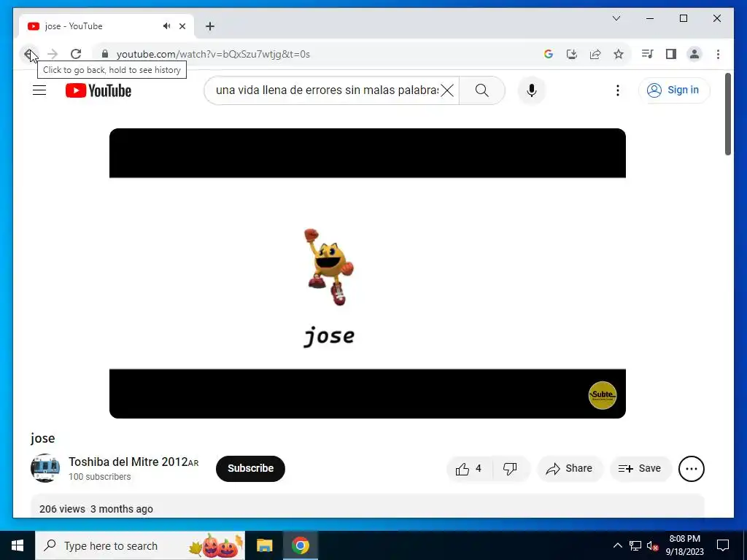Share this page via the address bar share icon
The height and width of the screenshot is (560, 747).
pos(595,54)
